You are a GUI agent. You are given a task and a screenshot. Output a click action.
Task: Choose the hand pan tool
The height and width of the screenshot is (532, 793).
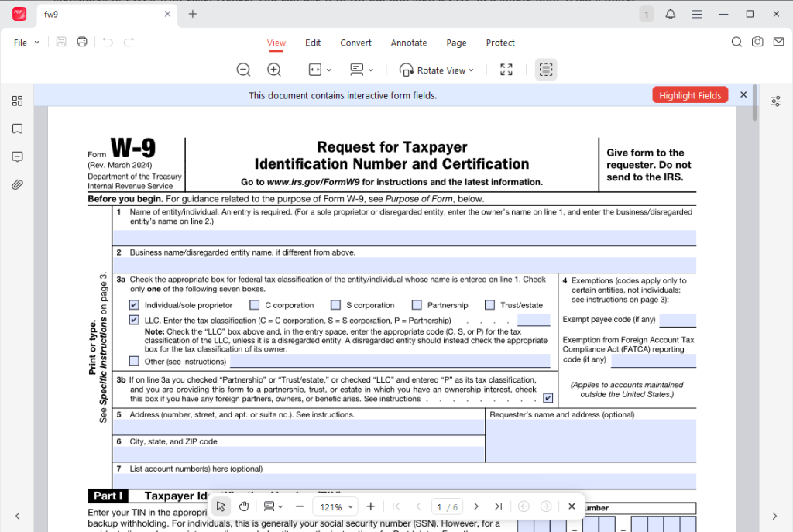coord(244,506)
